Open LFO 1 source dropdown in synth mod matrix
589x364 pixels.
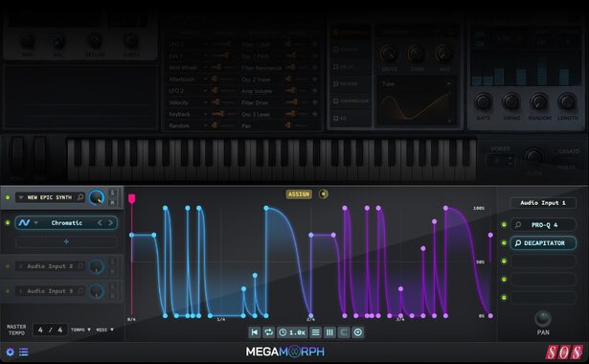pos(205,44)
